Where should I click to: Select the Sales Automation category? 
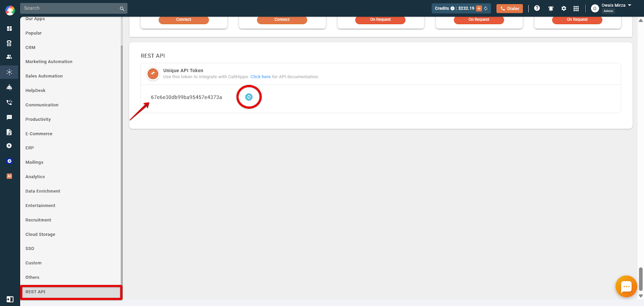44,76
